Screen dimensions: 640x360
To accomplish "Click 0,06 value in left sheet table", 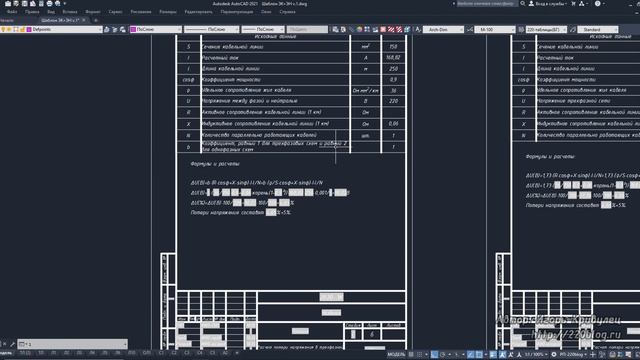I will coord(393,124).
